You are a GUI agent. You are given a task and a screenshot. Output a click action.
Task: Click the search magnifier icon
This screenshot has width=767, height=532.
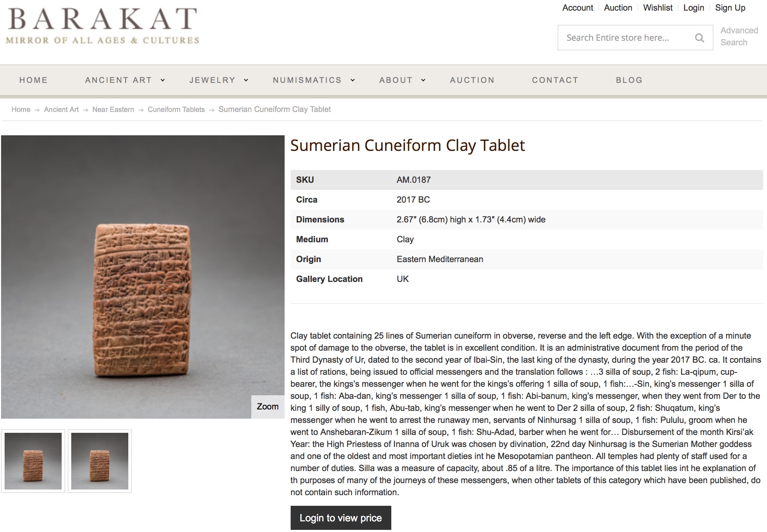(699, 38)
